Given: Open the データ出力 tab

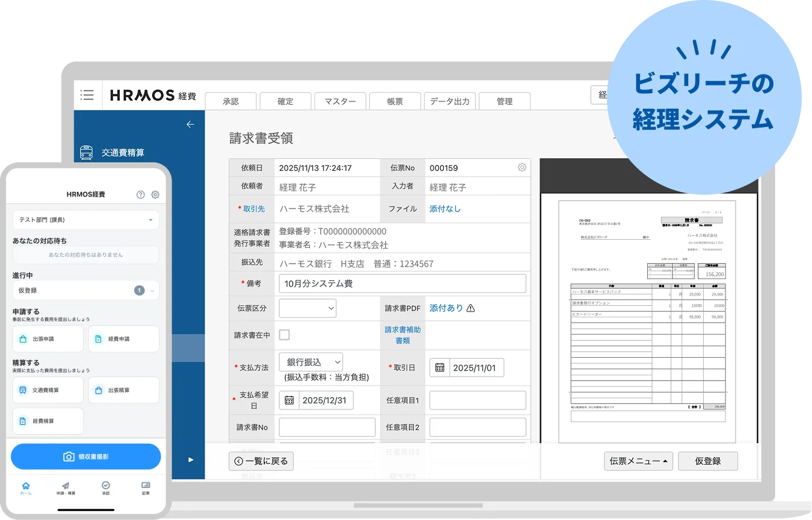Looking at the screenshot, I should click(x=450, y=101).
